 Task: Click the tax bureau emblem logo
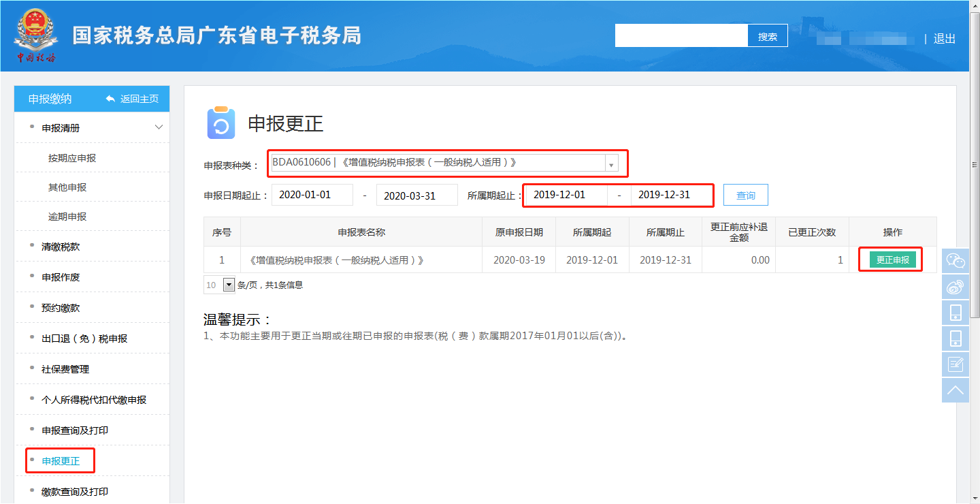(x=34, y=35)
